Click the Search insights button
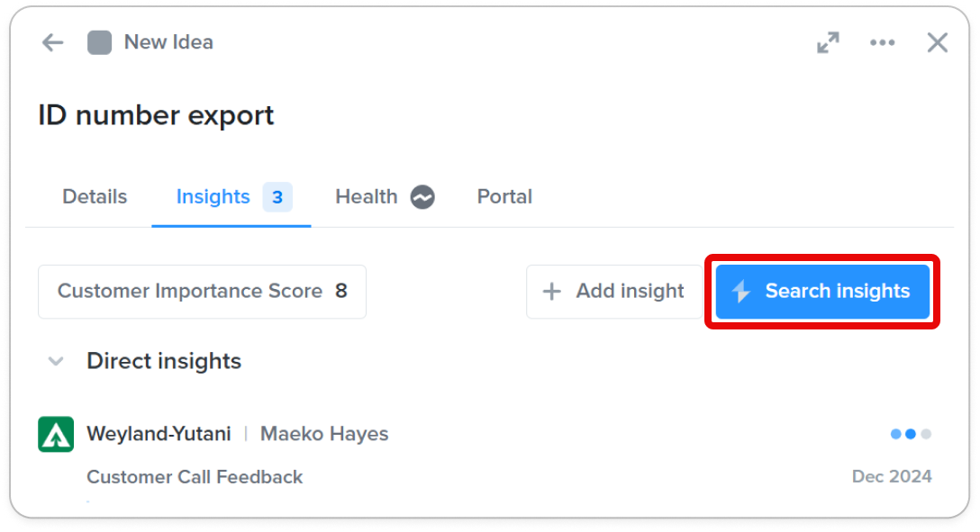 822,292
